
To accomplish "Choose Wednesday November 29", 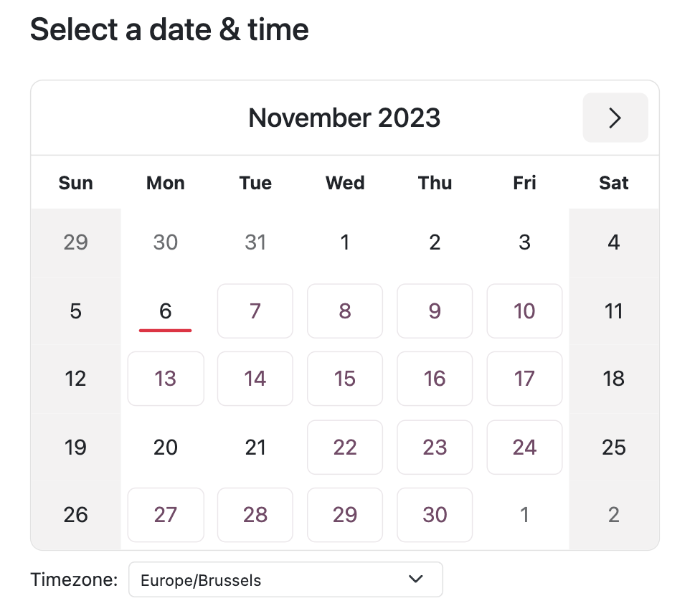I will (x=345, y=515).
